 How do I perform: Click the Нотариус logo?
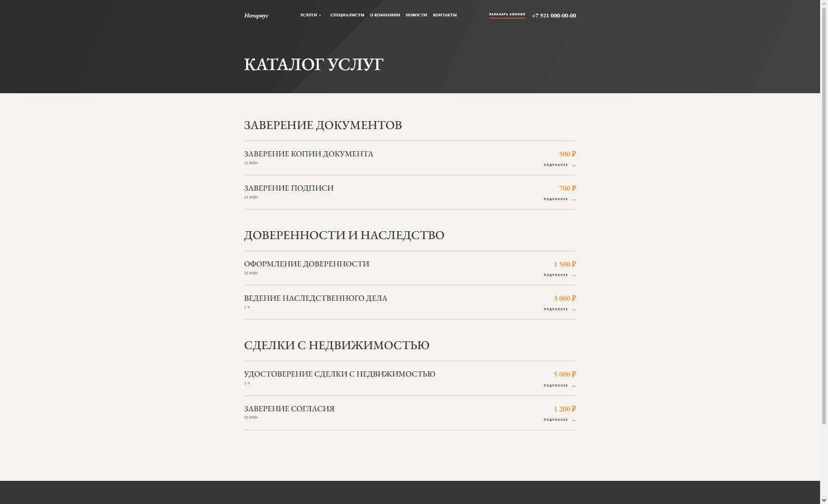pyautogui.click(x=256, y=16)
